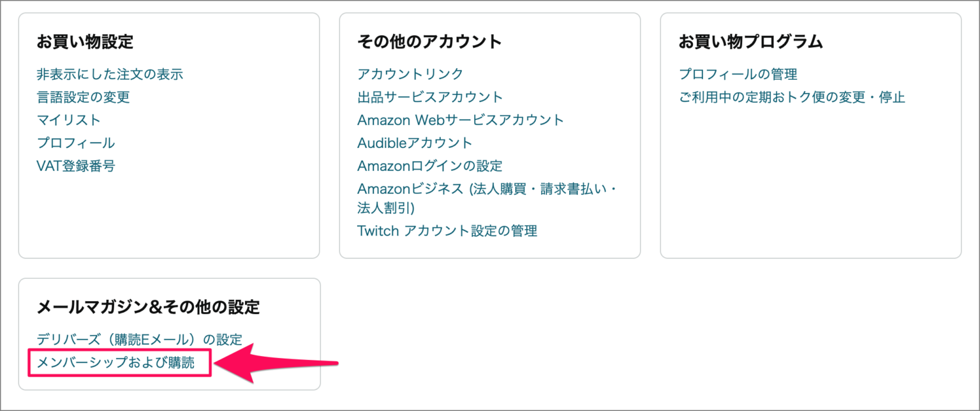Click アカウントリンク
980x411 pixels.
[x=412, y=73]
